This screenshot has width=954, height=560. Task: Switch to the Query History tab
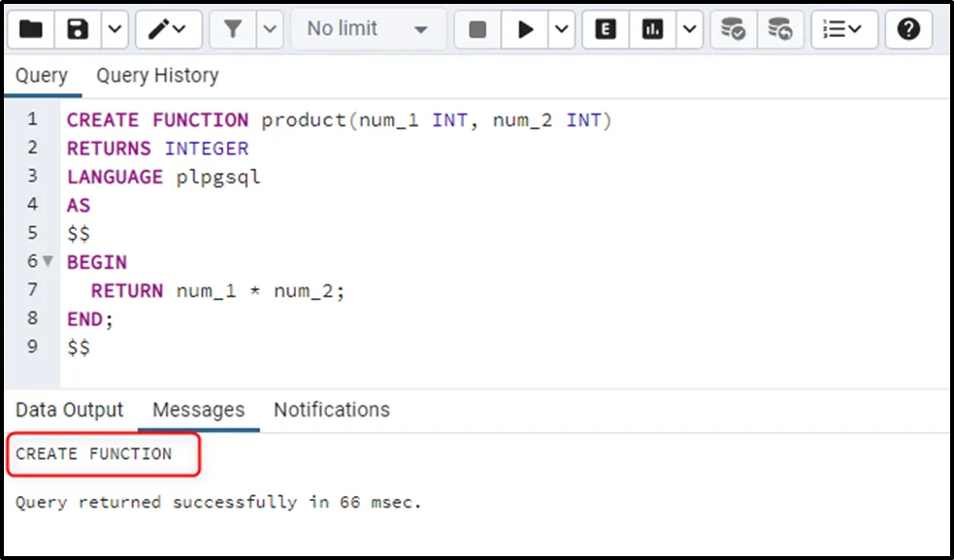point(157,76)
